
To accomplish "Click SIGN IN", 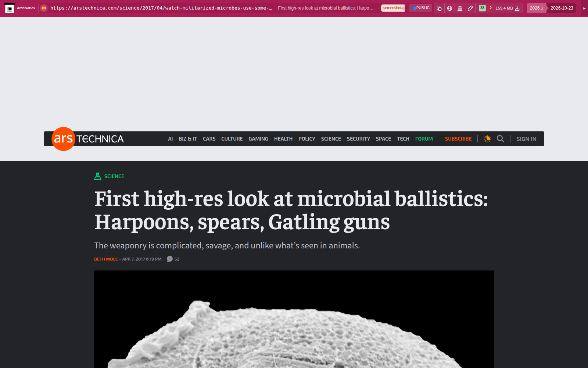I will 526,139.
